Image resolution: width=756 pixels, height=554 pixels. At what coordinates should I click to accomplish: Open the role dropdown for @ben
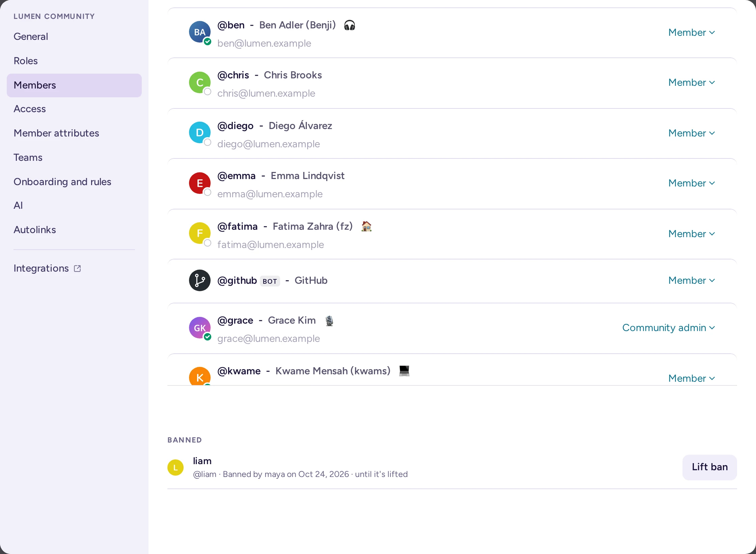point(692,32)
